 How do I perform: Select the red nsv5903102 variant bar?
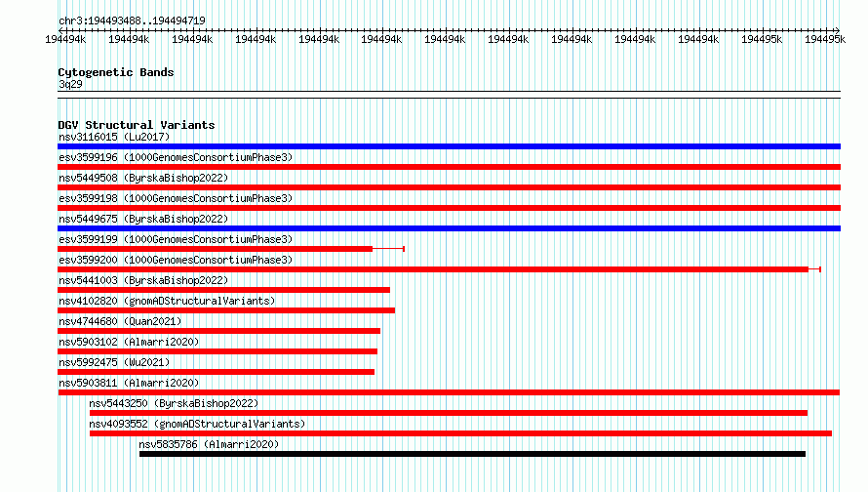(x=217, y=351)
